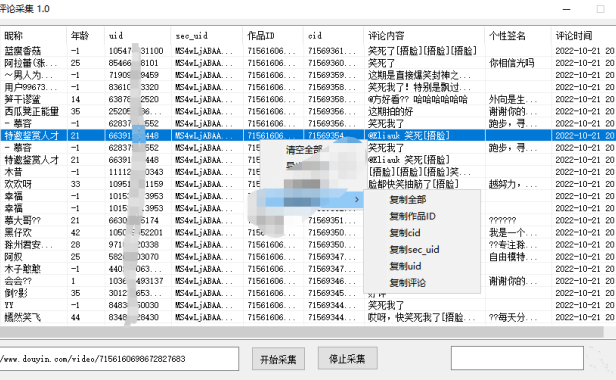This screenshot has width=616, height=380.
Task: Click the comment 脸都快笑抽筋了[捂脸]
Action: [x=413, y=184]
